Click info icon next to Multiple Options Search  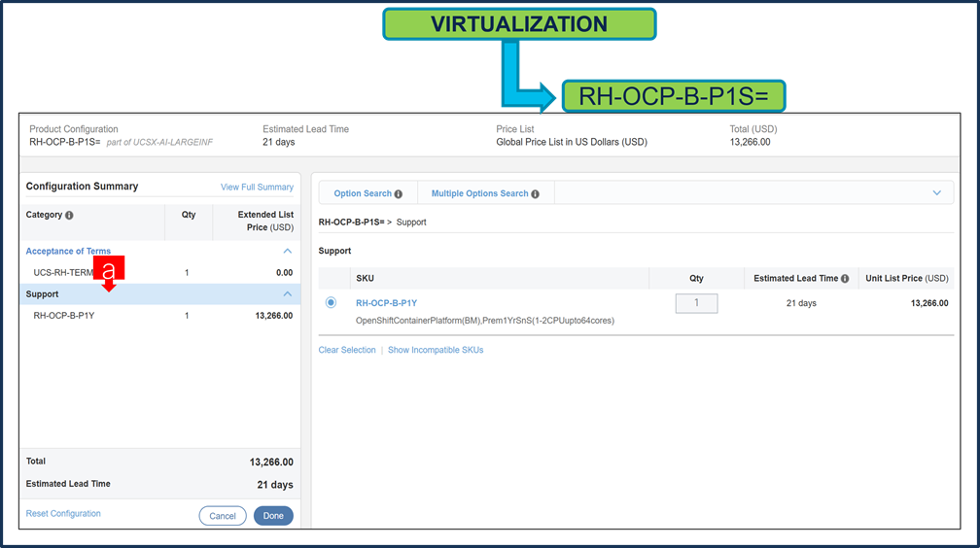(x=535, y=194)
